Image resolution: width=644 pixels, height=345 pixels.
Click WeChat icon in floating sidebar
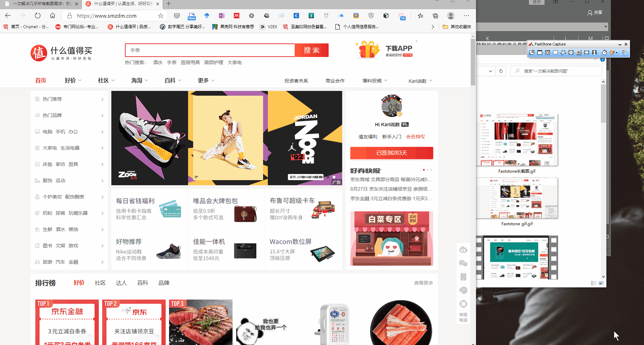pyautogui.click(x=463, y=263)
